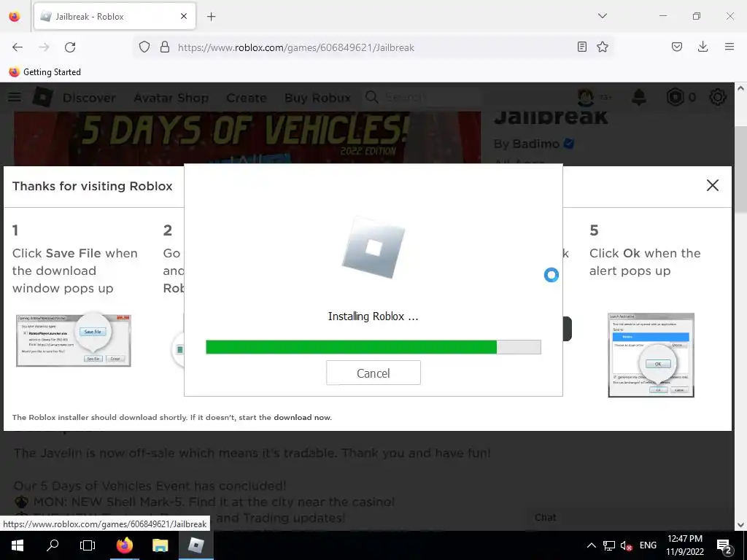This screenshot has width=747, height=560.
Task: Click the download now link
Action: pyautogui.click(x=302, y=417)
